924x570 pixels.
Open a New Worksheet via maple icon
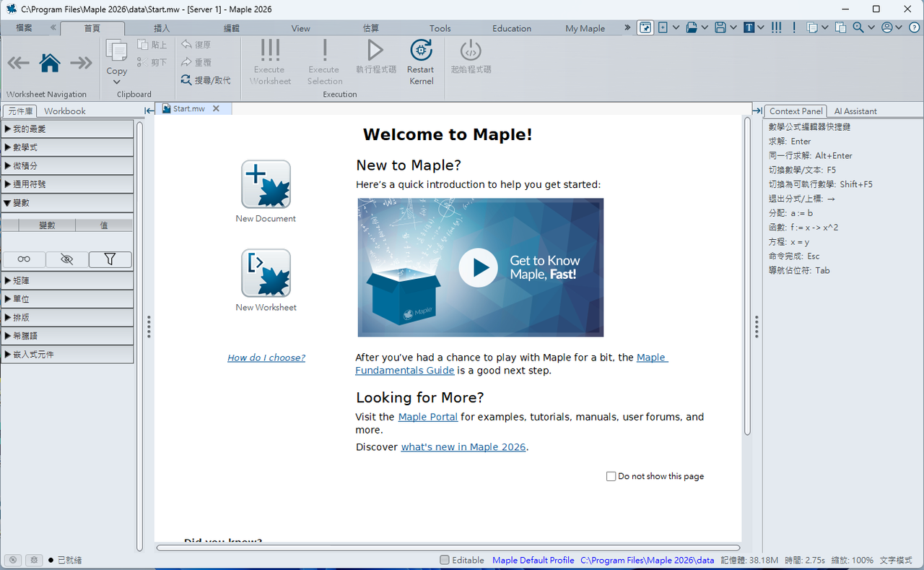(x=266, y=273)
